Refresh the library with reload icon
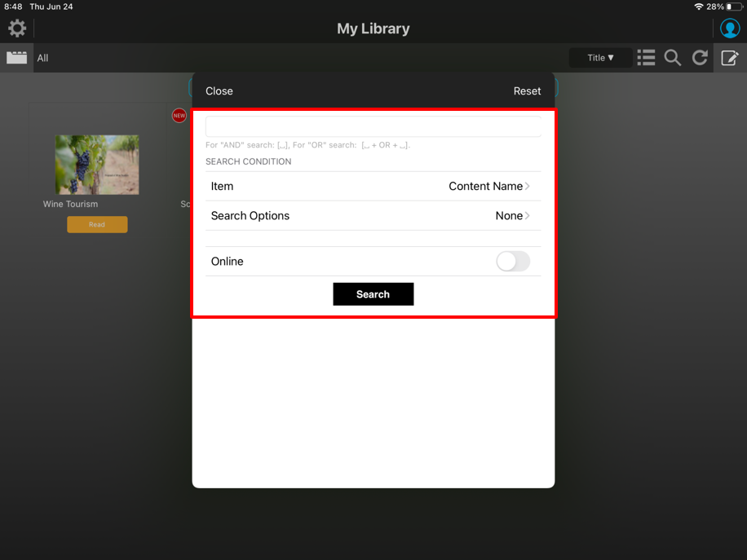Screen dimensions: 747x560 tap(700, 58)
